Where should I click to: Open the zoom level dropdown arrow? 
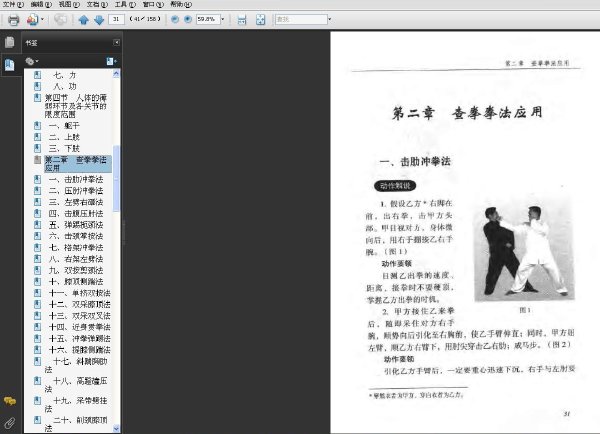pos(222,19)
